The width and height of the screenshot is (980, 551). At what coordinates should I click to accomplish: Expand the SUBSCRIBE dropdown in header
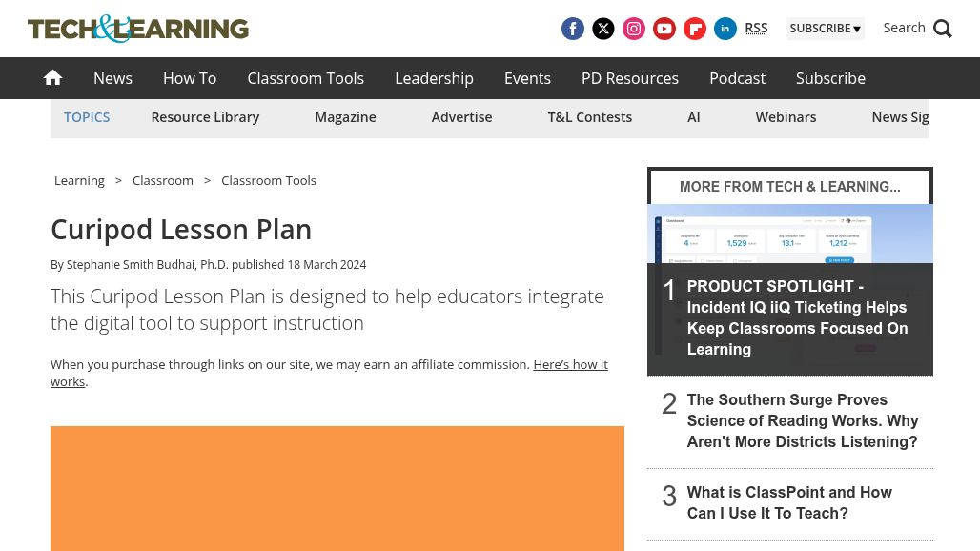825,28
